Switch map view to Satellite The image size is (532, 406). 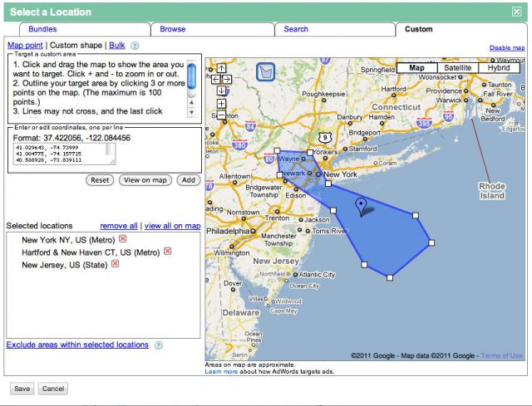coord(458,68)
